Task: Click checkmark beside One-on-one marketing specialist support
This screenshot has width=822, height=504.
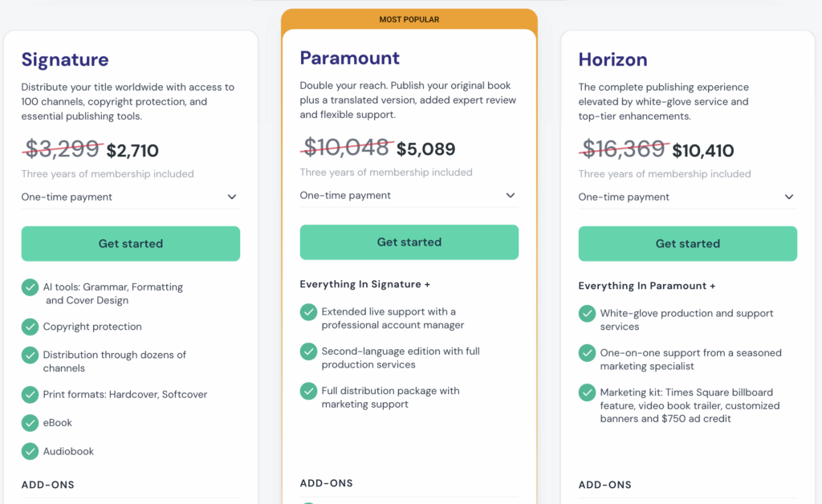Action: click(x=587, y=353)
